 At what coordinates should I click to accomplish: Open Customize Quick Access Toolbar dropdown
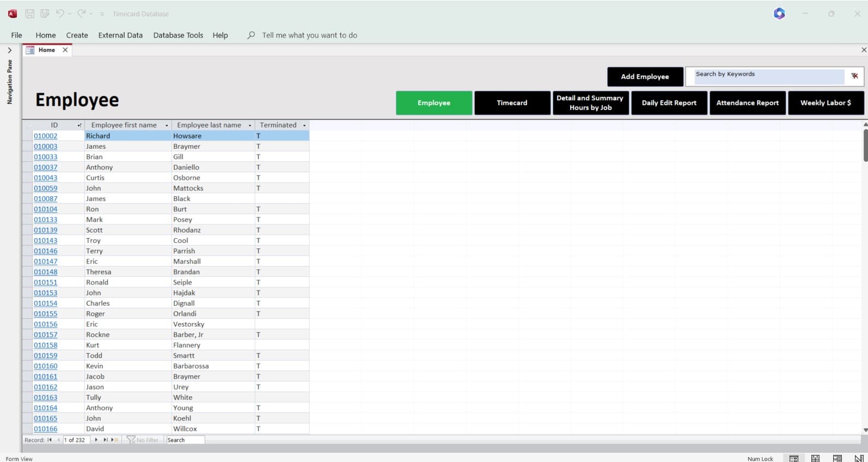[x=102, y=14]
